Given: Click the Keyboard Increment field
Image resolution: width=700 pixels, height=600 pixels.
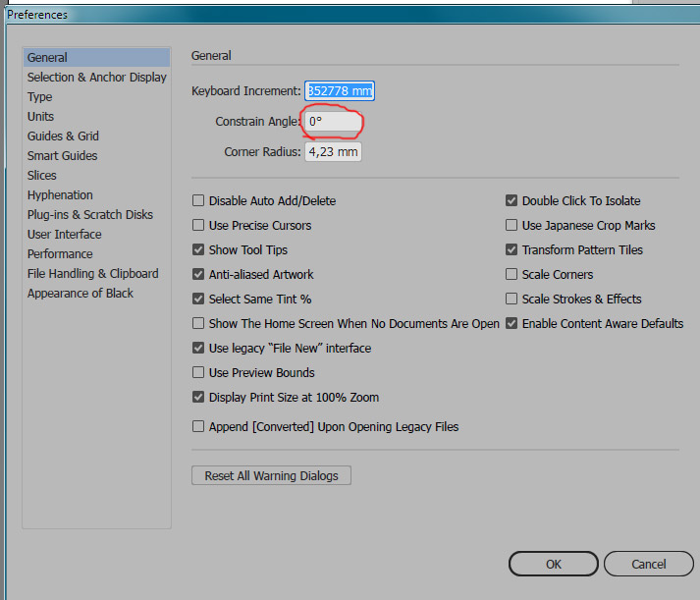Looking at the screenshot, I should click(x=340, y=90).
